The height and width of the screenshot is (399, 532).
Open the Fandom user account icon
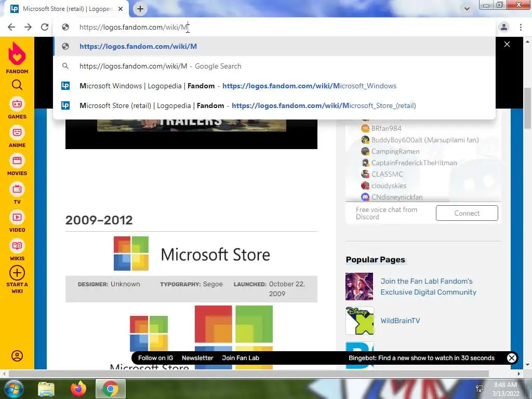tap(17, 355)
